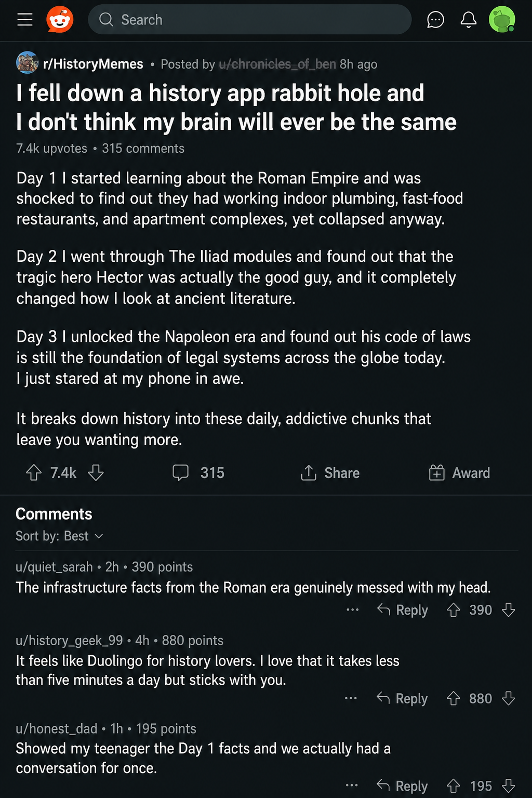This screenshot has height=798, width=532.
Task: Give the post an Award
Action: pyautogui.click(x=459, y=473)
